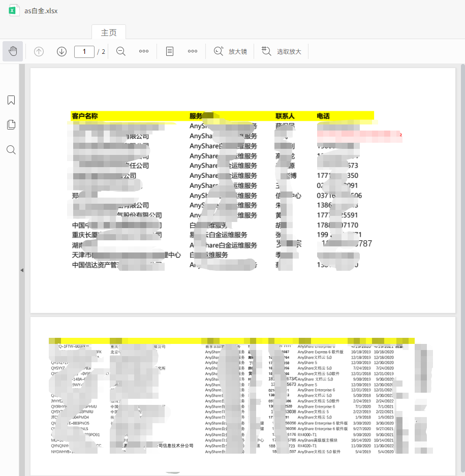This screenshot has height=476, width=465.
Task: Activate the 选取放大 selection zoom tool
Action: 281,51
